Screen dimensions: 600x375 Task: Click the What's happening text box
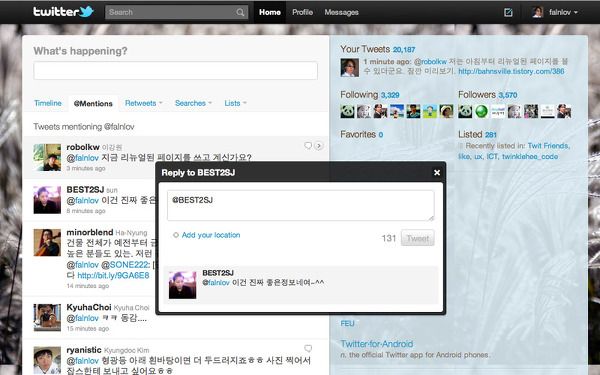tap(176, 70)
